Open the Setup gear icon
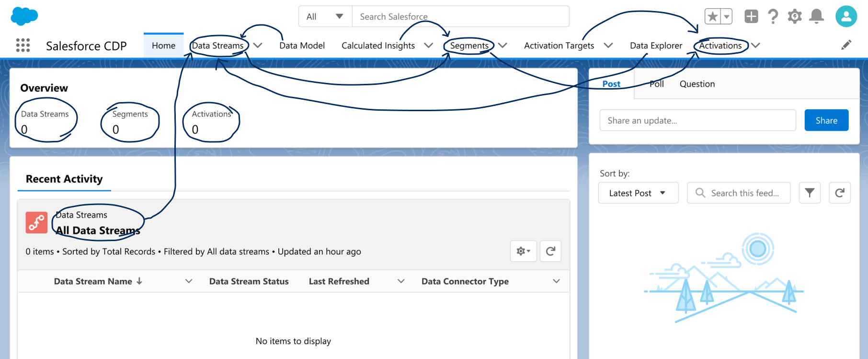Viewport: 868px width, 359px height. [x=795, y=16]
